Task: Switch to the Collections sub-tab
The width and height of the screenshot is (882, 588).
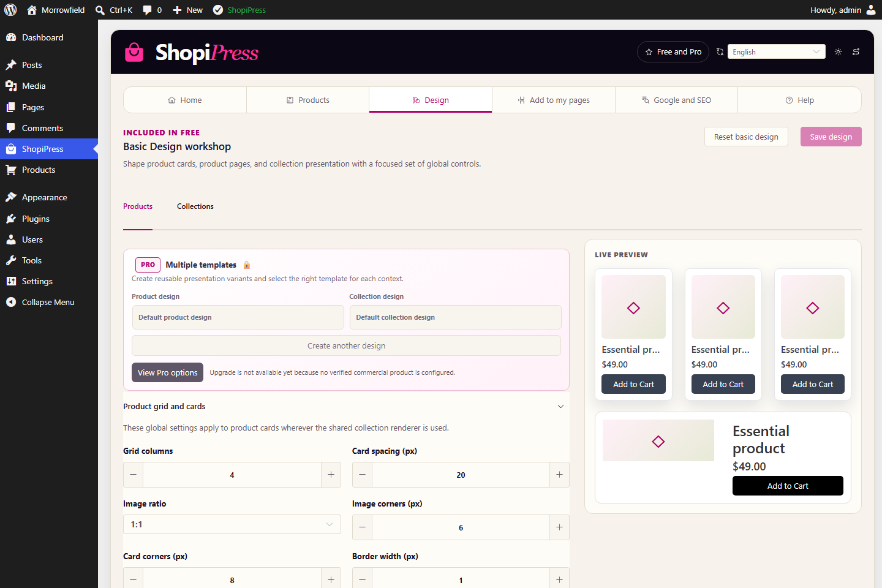Action: 195,206
